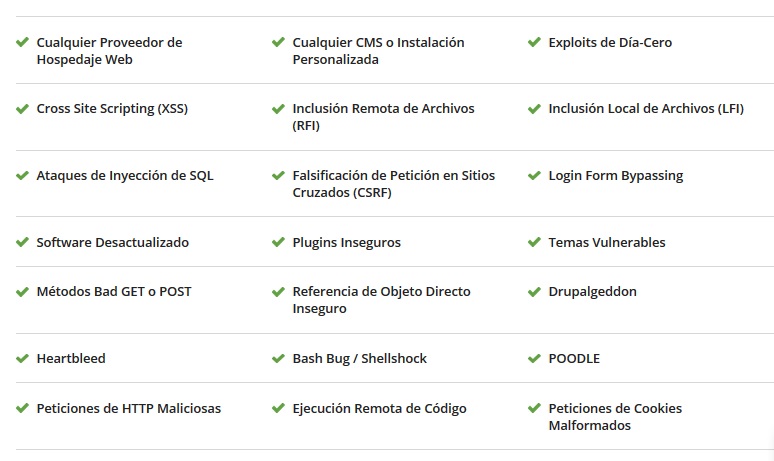Click the checkmark next to Bash Bug / Shellshock
The image size is (774, 461).
click(278, 358)
